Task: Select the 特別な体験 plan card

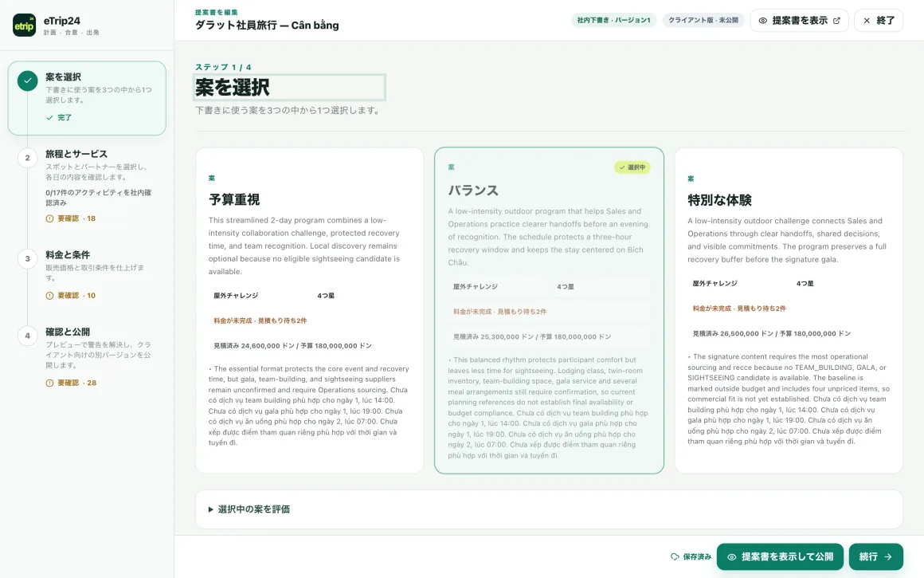Action: pyautogui.click(x=789, y=310)
